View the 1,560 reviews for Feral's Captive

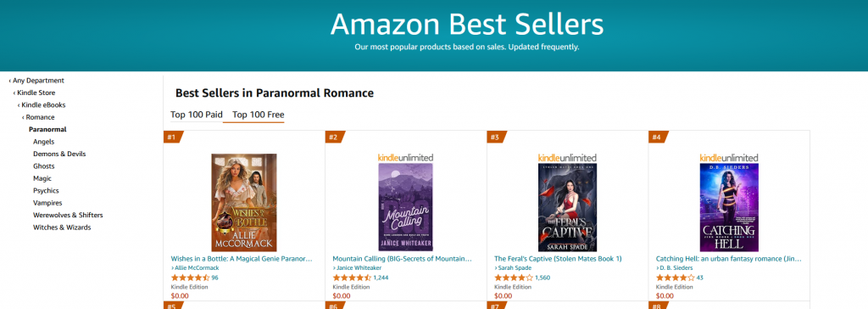[x=542, y=278]
